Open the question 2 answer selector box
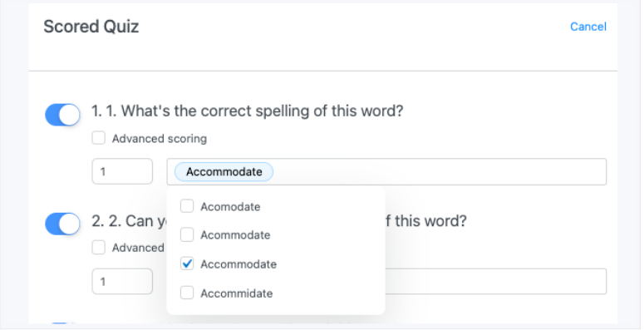Screen dimensions: 644x330 coord(495,282)
